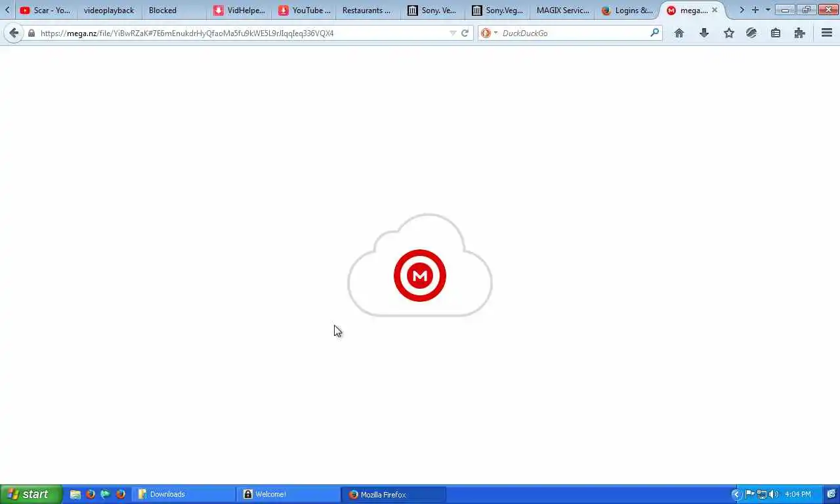Click the DuckDuckGo search field

coord(574,33)
